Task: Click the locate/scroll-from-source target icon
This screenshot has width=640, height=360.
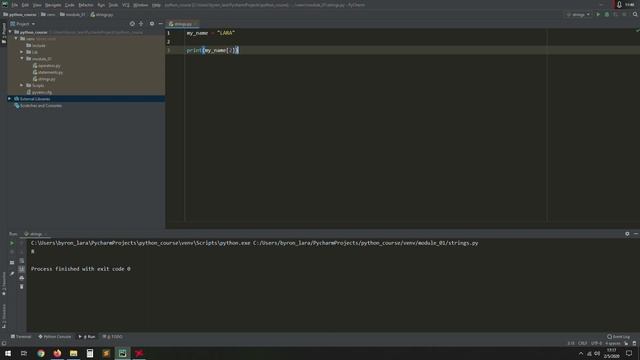Action: point(132,24)
